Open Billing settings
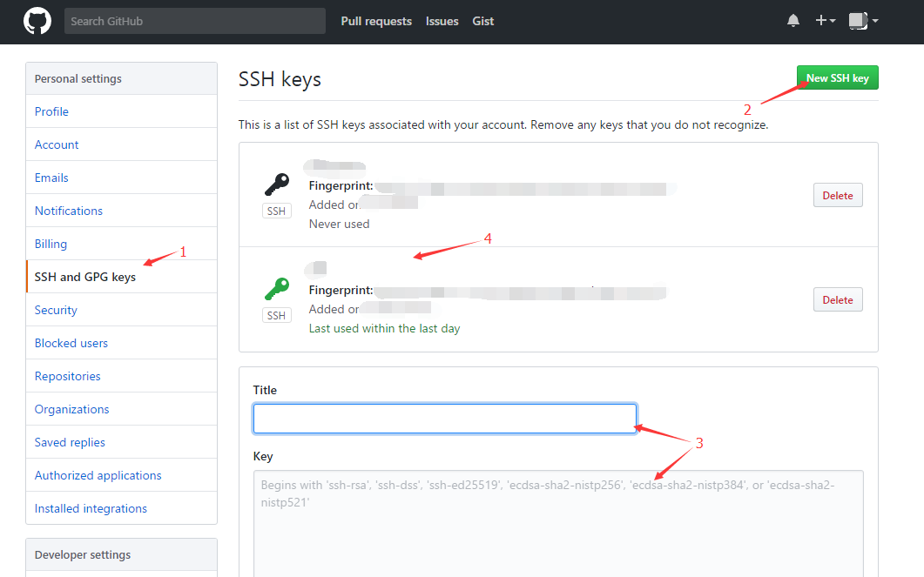Image resolution: width=924 pixels, height=577 pixels. click(x=121, y=243)
